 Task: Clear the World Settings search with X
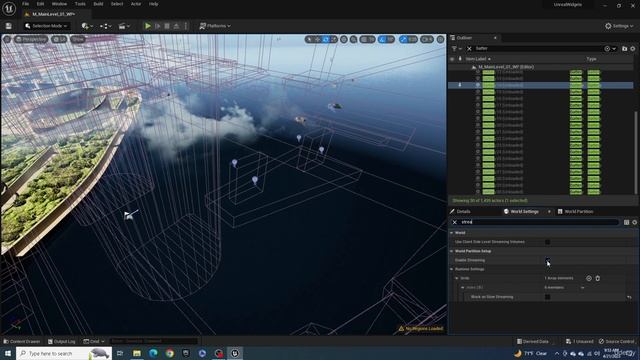455,222
